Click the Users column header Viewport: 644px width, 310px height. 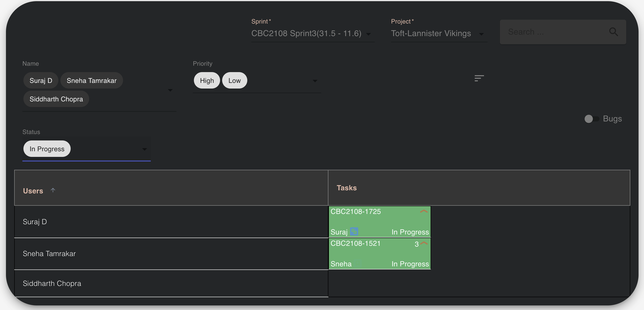(x=33, y=191)
